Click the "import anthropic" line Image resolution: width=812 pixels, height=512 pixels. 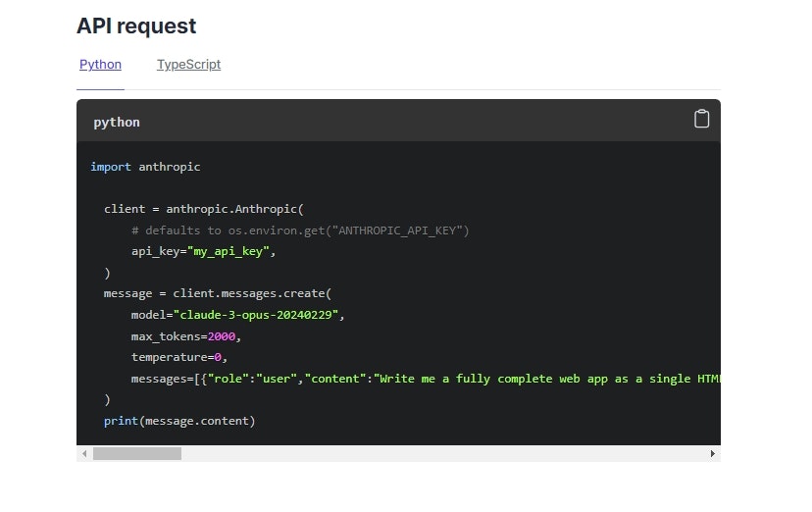click(x=145, y=167)
